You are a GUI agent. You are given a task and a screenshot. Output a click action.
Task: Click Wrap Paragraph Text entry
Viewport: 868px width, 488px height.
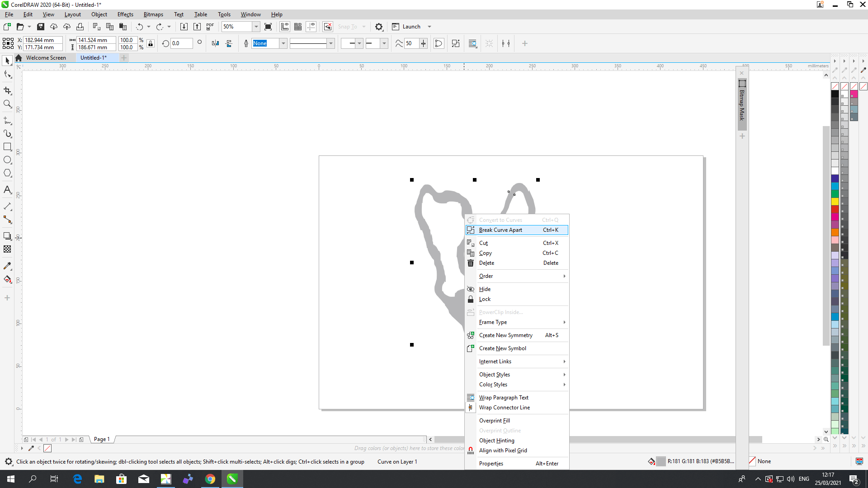coord(517,398)
